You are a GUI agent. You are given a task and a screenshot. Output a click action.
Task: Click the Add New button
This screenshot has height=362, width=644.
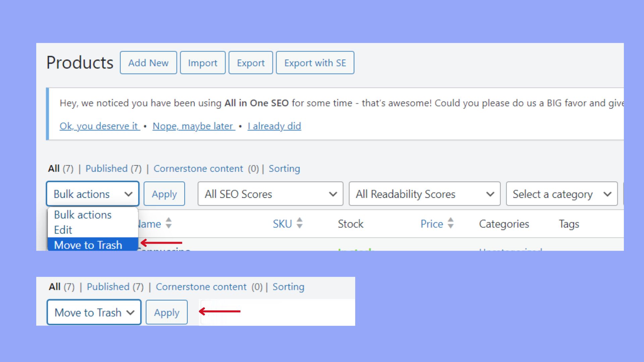(149, 62)
